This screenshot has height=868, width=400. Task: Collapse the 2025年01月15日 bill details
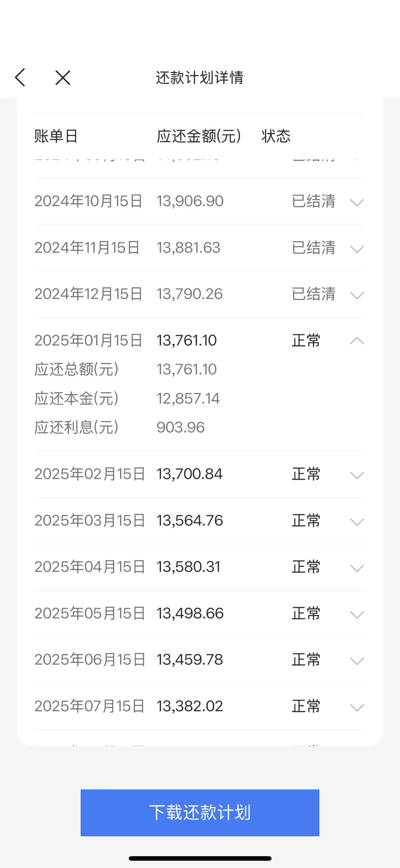(x=357, y=341)
